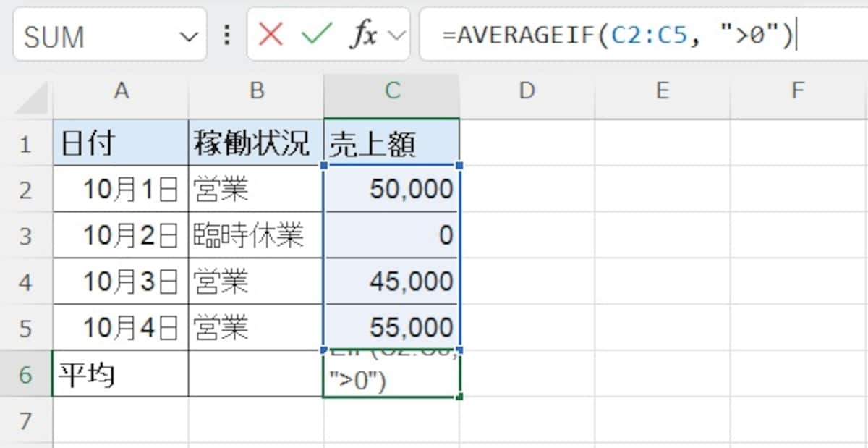
Task: Select the cell containing 臨時休業
Action: [x=257, y=235]
